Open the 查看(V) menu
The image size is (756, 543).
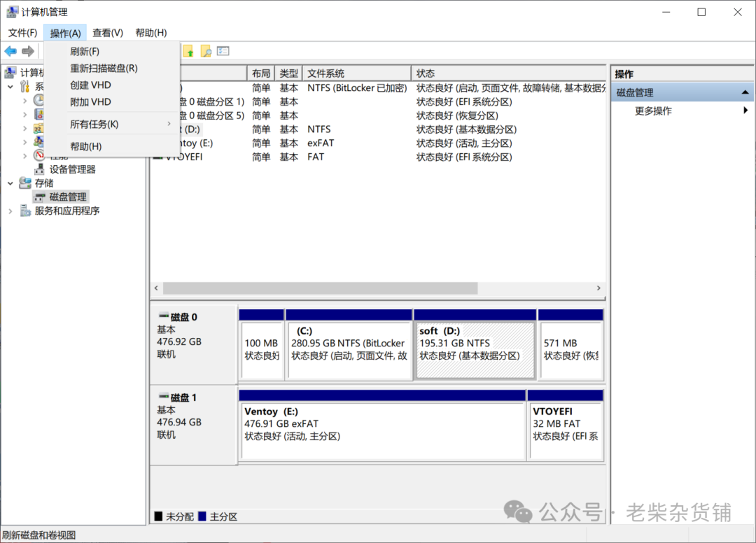click(108, 33)
